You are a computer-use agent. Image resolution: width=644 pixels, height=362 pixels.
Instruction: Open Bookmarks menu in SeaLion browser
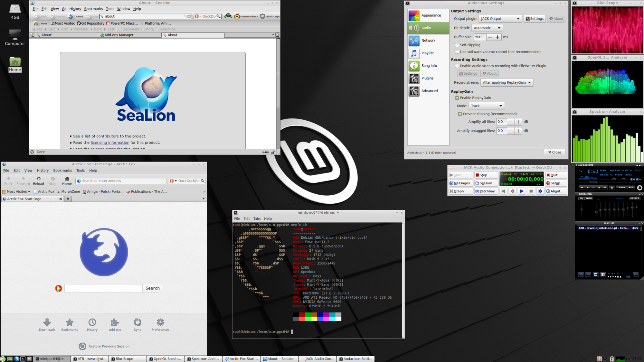pos(93,9)
